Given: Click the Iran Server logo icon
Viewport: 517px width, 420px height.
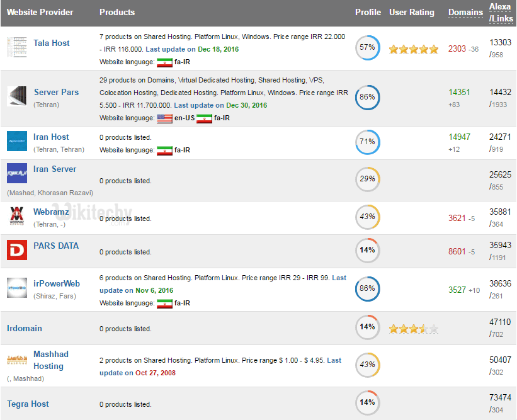Looking at the screenshot, I should click(x=17, y=173).
